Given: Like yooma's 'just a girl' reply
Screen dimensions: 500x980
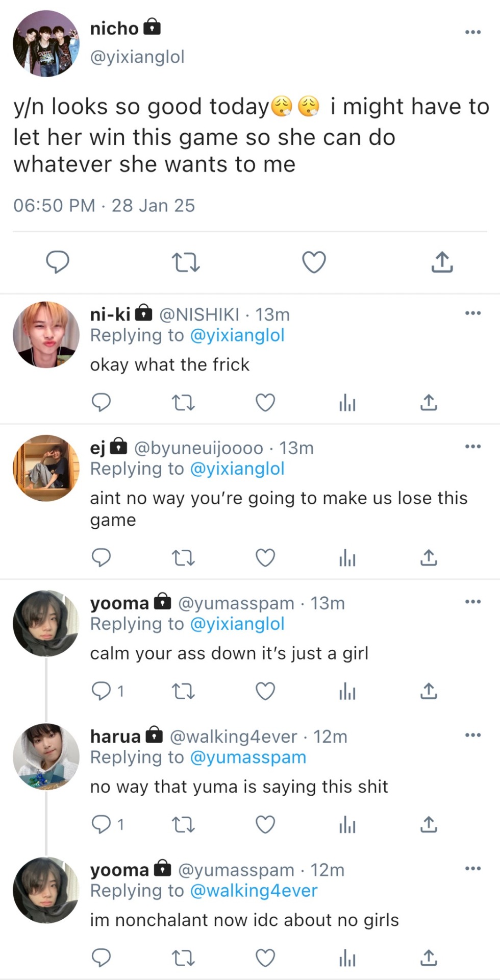Looking at the screenshot, I should tap(265, 691).
